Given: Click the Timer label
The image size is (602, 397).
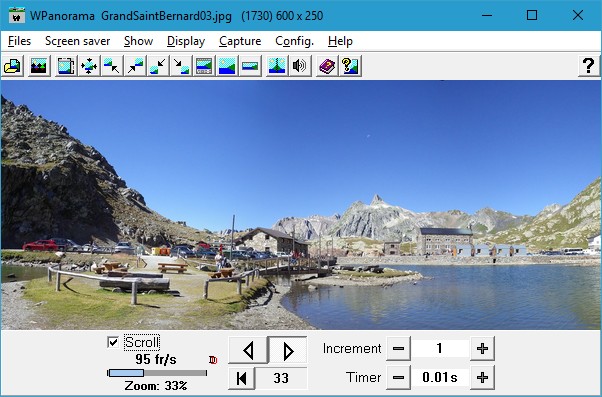Looking at the screenshot, I should (364, 377).
